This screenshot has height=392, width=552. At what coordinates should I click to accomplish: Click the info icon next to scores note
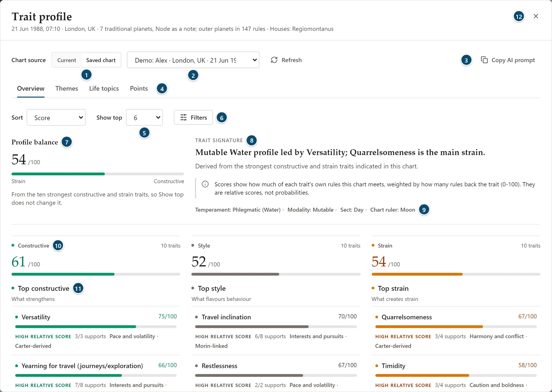205,184
